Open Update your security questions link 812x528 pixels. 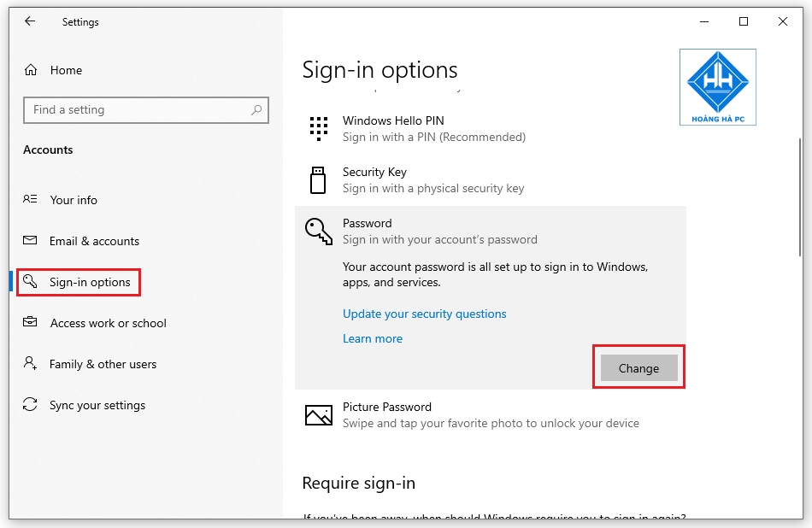[x=425, y=314]
